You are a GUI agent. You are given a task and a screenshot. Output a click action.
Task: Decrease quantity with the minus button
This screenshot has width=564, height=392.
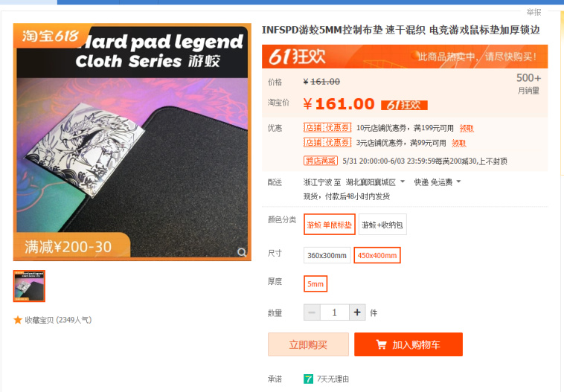pos(312,312)
